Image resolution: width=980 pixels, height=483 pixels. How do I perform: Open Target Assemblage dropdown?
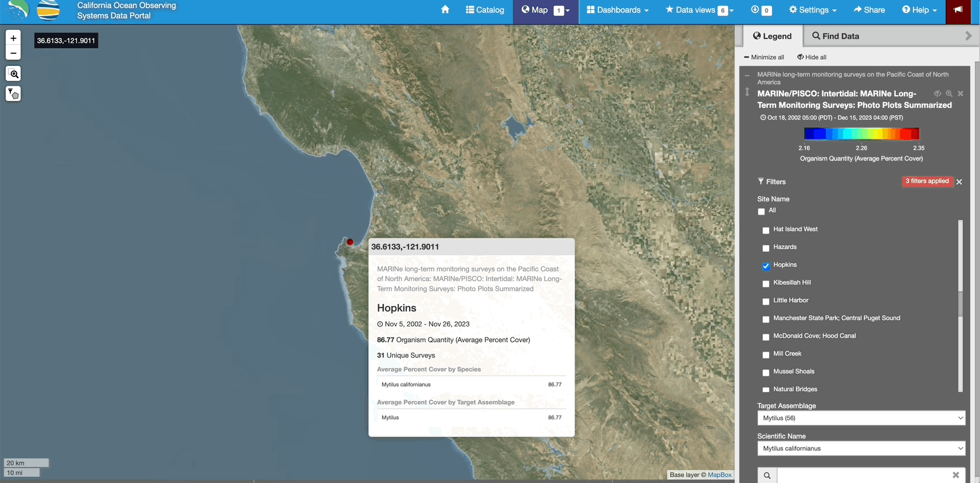pyautogui.click(x=861, y=418)
